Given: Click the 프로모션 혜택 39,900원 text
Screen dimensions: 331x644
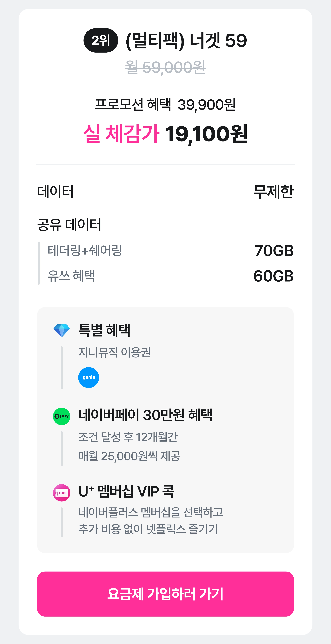Looking at the screenshot, I should tap(165, 105).
